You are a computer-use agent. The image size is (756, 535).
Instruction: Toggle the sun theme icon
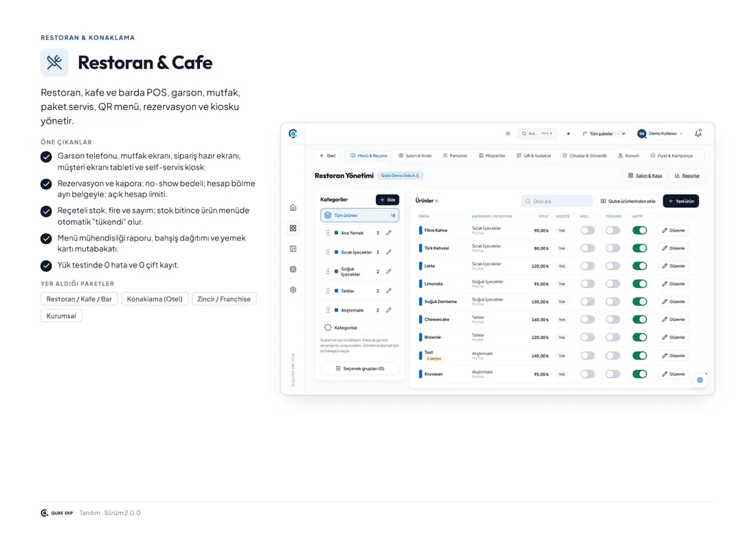pyautogui.click(x=508, y=133)
